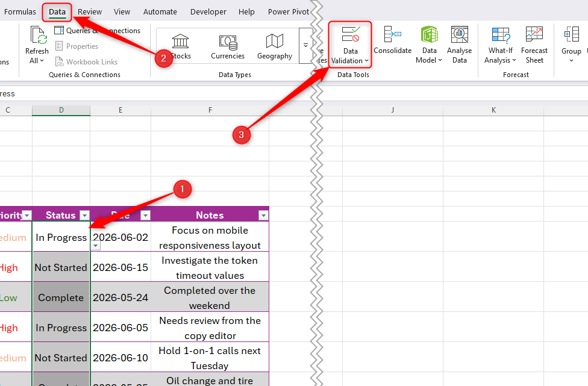Select date cell 2026-05-24
588x386 pixels.
click(120, 297)
